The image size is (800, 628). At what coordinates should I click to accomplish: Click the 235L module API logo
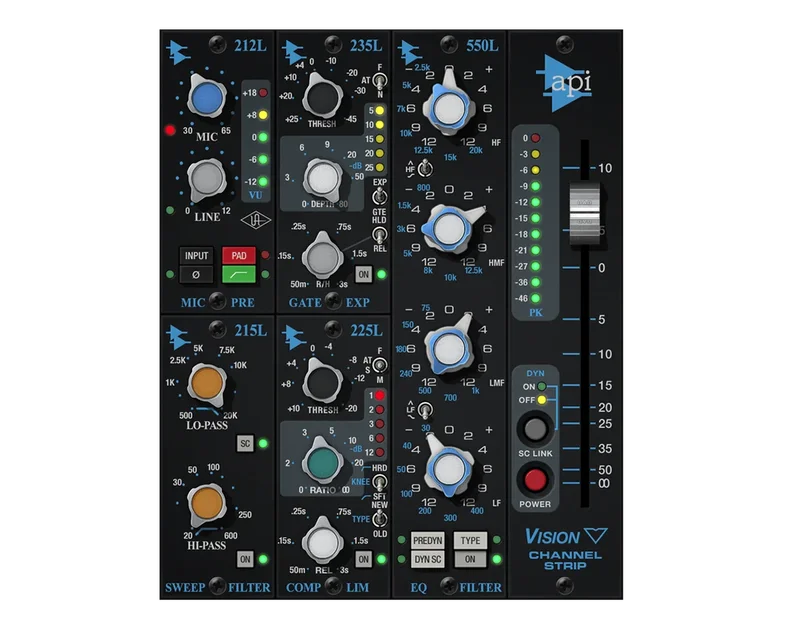point(294,52)
